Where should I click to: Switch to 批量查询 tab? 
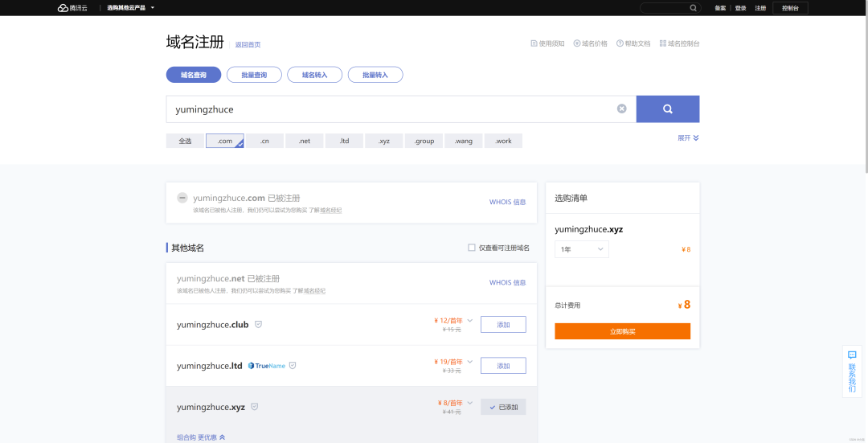(x=254, y=75)
